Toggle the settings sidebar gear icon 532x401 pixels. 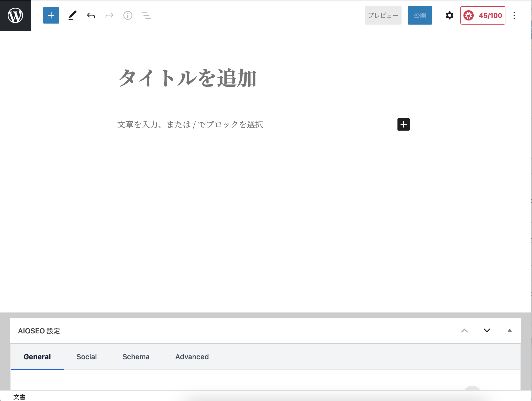click(x=449, y=15)
